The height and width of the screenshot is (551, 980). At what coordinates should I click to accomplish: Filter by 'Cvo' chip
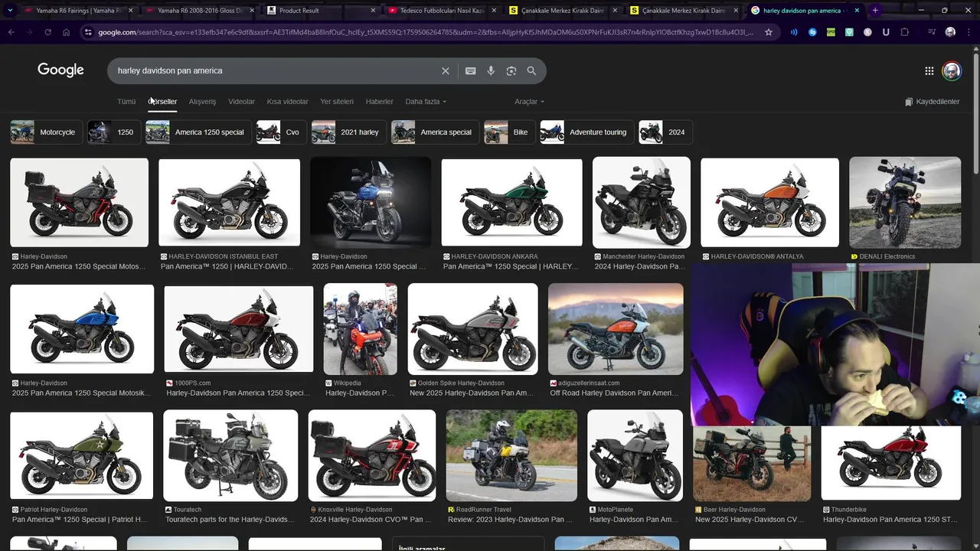pos(281,132)
